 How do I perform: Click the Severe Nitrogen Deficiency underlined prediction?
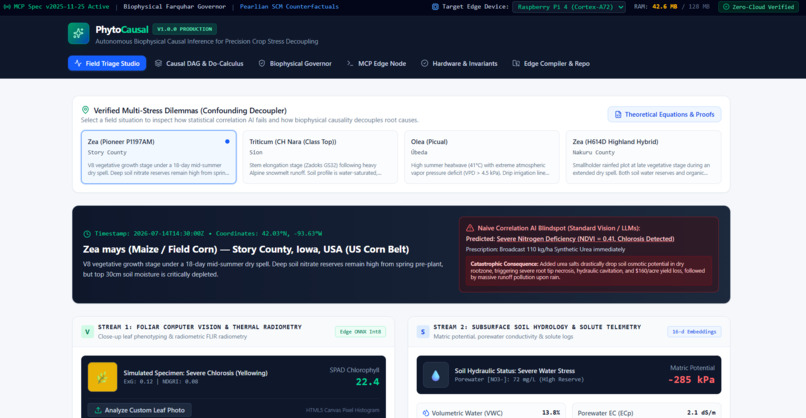pos(585,239)
